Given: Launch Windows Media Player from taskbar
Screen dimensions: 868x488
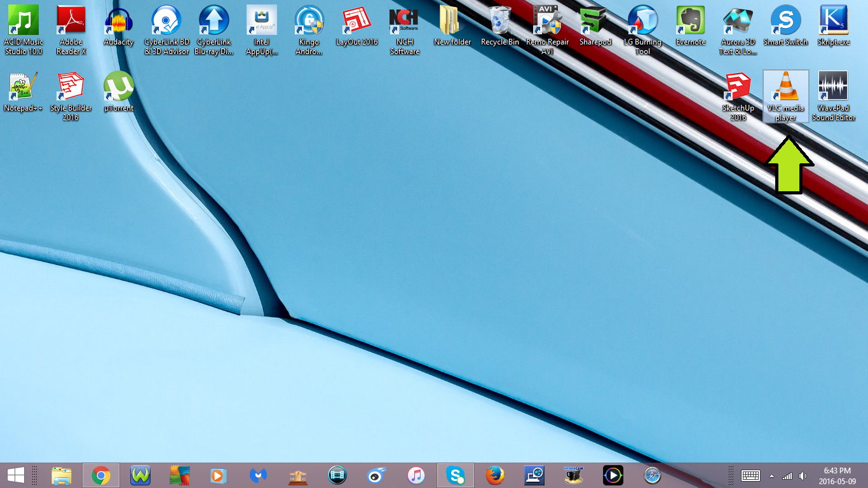Looking at the screenshot, I should (x=219, y=475).
